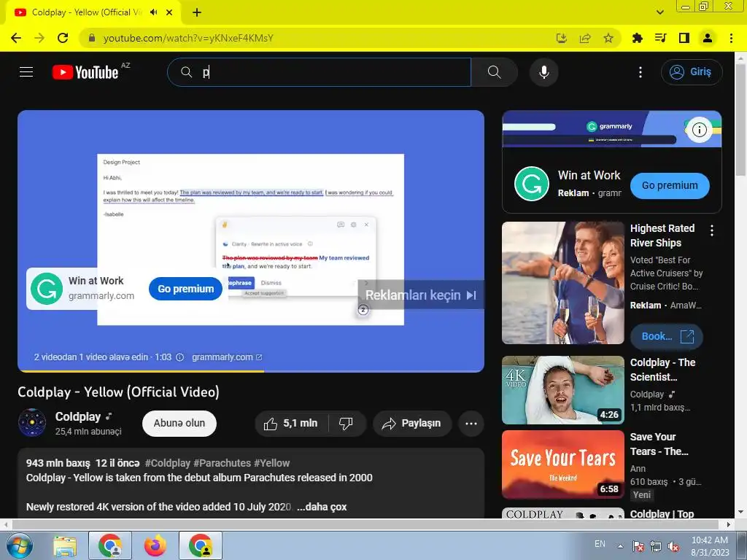Open Chrome three-dot menu
747x560 pixels.
[731, 38]
